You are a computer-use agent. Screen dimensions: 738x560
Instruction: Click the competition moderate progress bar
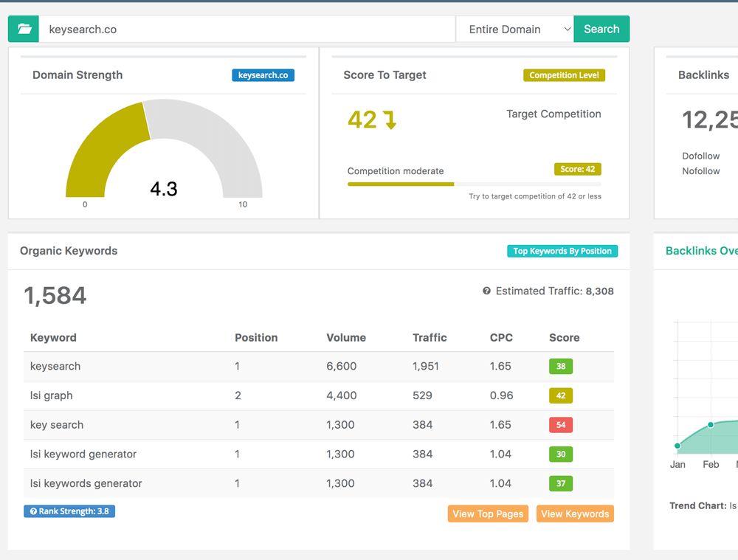(x=475, y=184)
